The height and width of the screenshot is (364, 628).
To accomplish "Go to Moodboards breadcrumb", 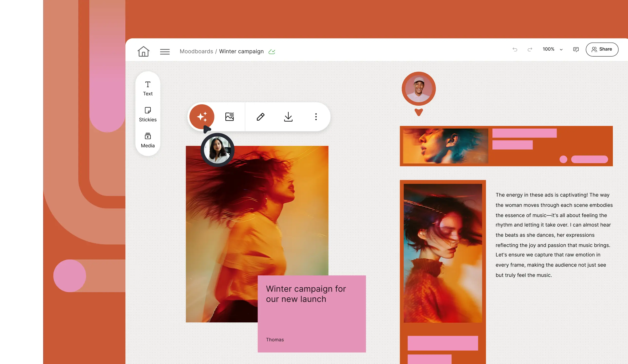I will coord(196,51).
